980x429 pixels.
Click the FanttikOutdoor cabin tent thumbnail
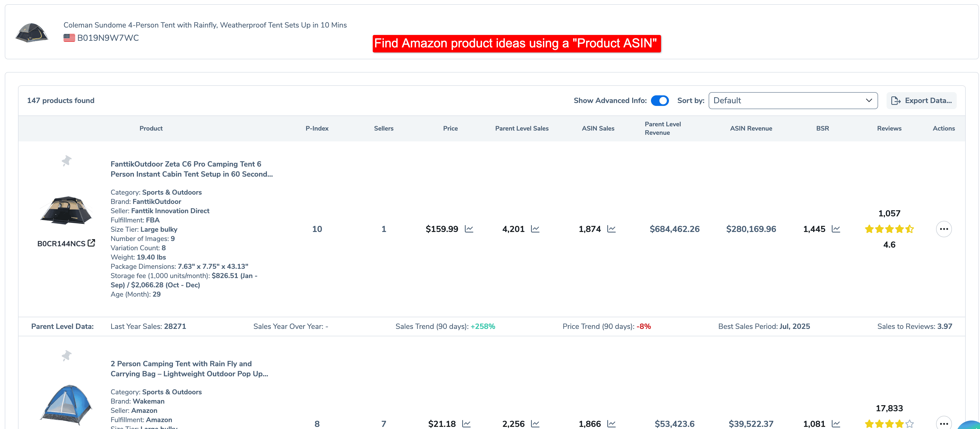pos(66,210)
